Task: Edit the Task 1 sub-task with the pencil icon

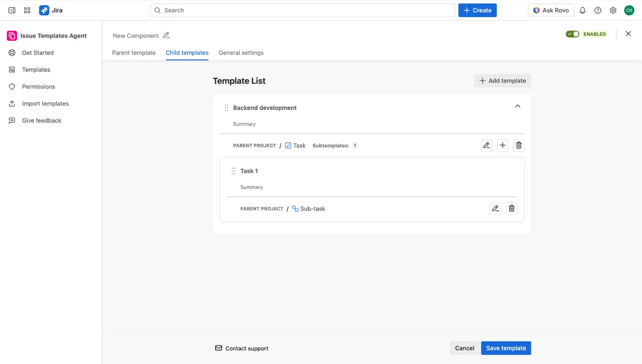Action: coord(495,208)
